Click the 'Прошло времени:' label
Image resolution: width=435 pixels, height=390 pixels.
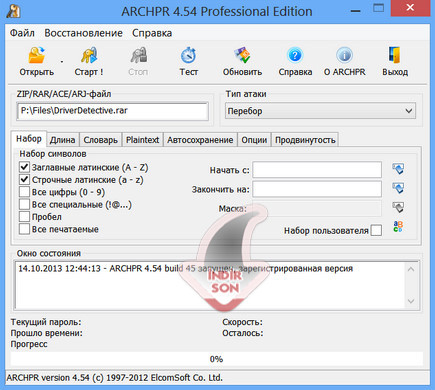point(47,333)
